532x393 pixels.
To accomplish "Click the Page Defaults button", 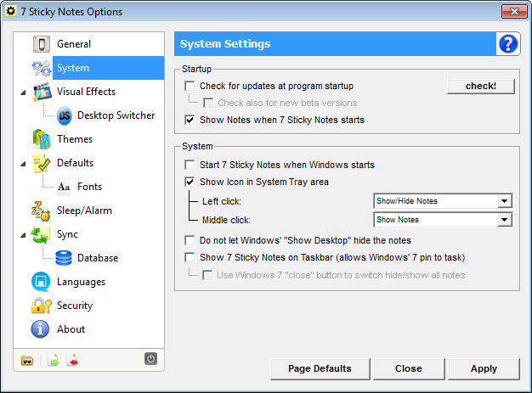I will (x=320, y=368).
